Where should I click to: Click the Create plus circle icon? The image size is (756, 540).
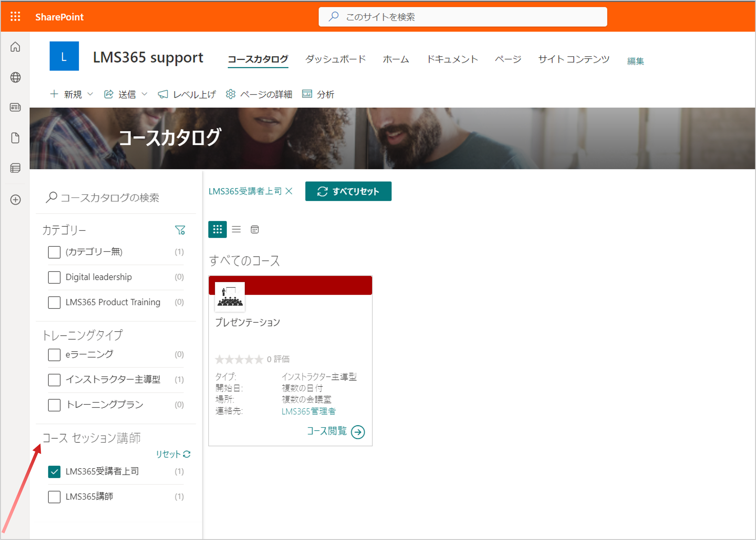point(15,199)
